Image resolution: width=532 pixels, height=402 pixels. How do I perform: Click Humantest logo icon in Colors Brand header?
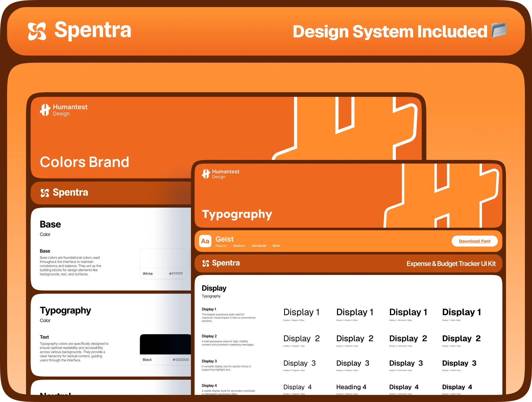click(45, 110)
